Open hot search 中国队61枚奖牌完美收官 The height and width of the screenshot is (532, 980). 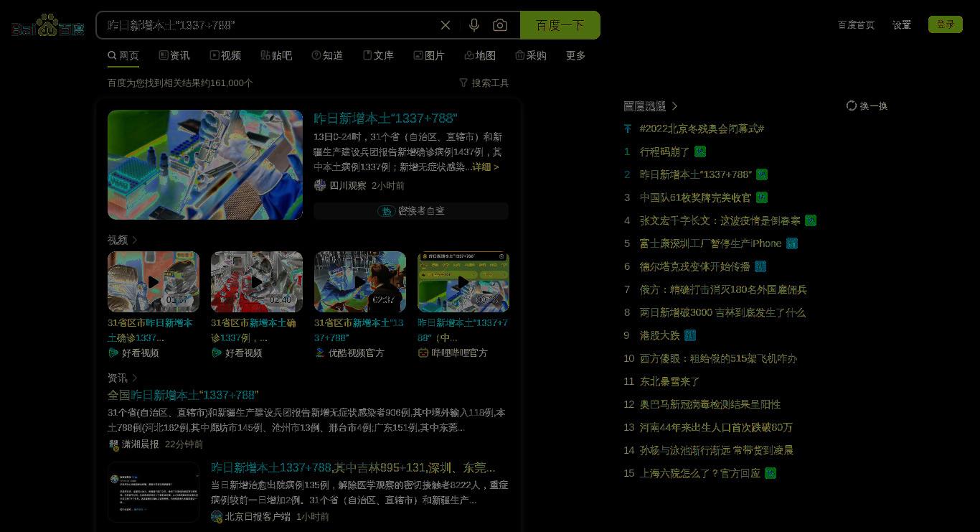point(695,197)
